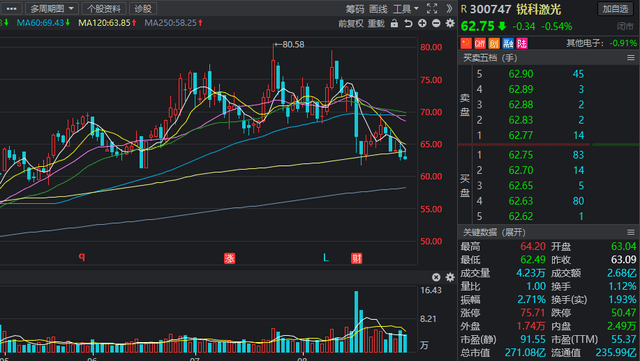This screenshot has height=361, width=640.
Task: Click the 加自选 add to watchlist button
Action: click(616, 9)
